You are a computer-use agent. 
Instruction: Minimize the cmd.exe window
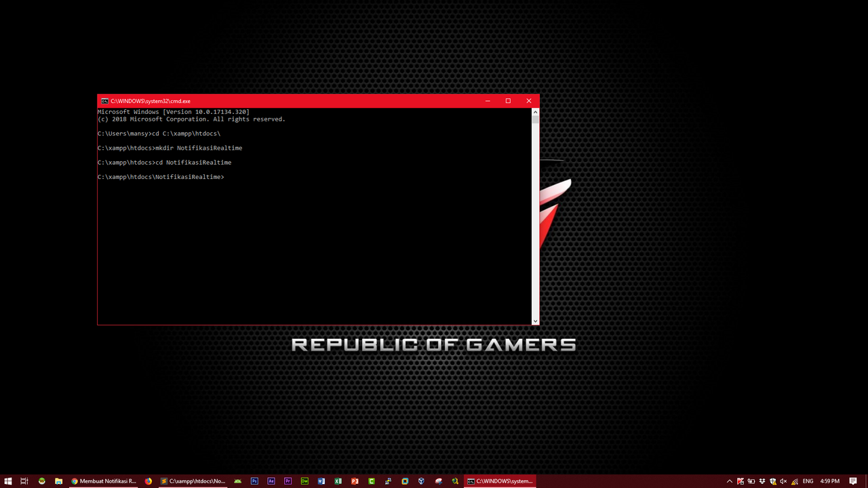point(488,101)
